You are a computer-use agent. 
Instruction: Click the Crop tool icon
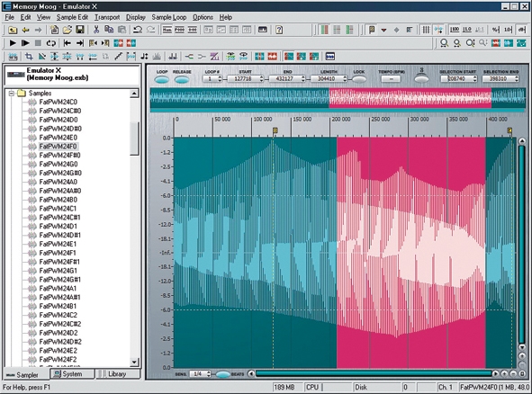pyautogui.click(x=29, y=57)
